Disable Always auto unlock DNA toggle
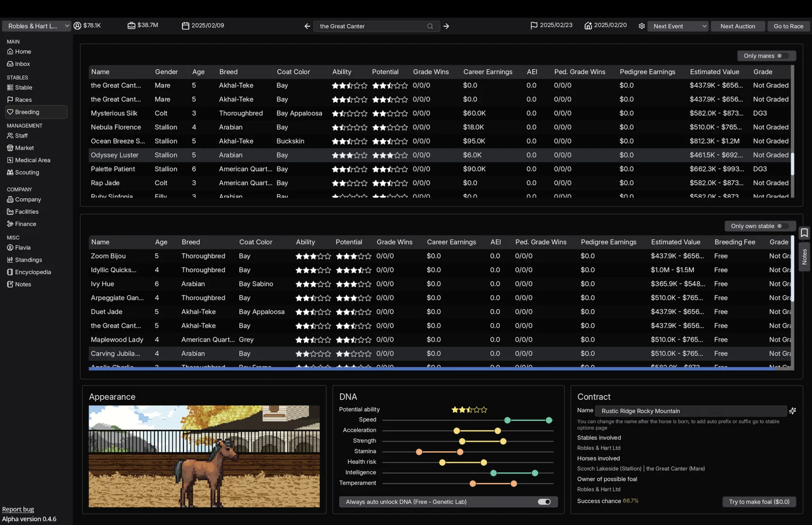Screen dimensions: 812x525 click(x=544, y=502)
